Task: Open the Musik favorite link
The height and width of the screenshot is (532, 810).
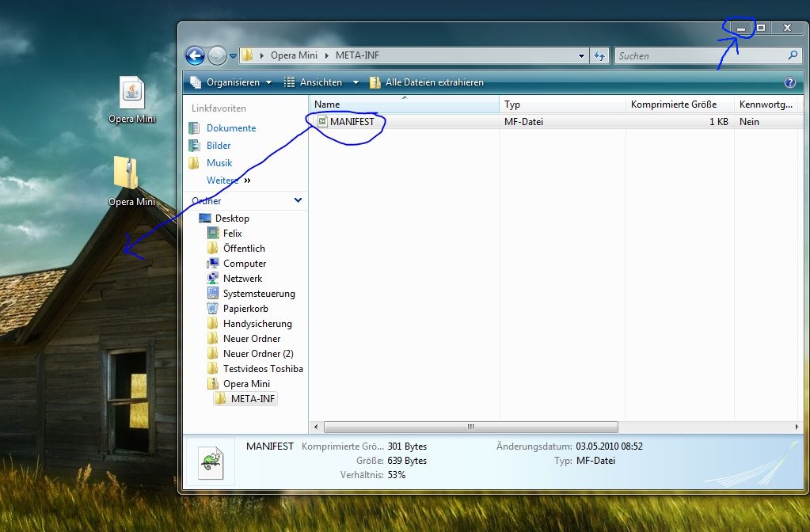Action: (219, 163)
